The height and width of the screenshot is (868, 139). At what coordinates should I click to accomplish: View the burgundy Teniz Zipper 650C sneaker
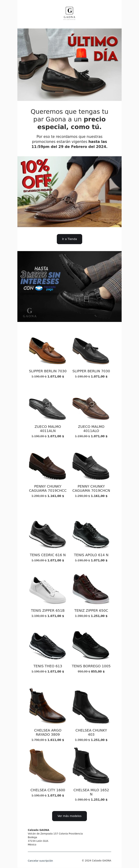(91, 590)
